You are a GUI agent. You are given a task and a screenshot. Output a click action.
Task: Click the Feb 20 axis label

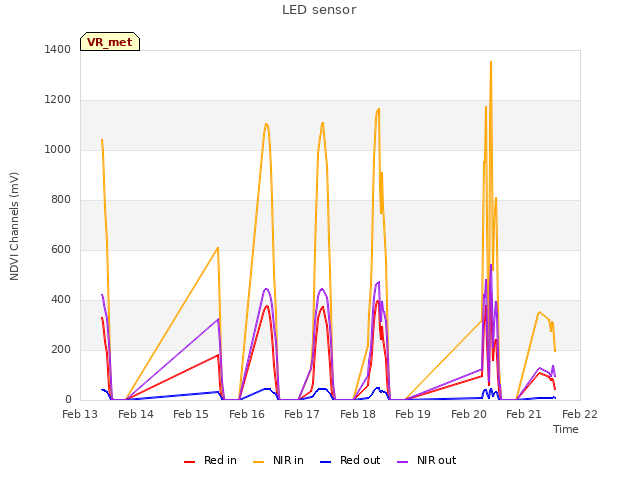point(469,414)
